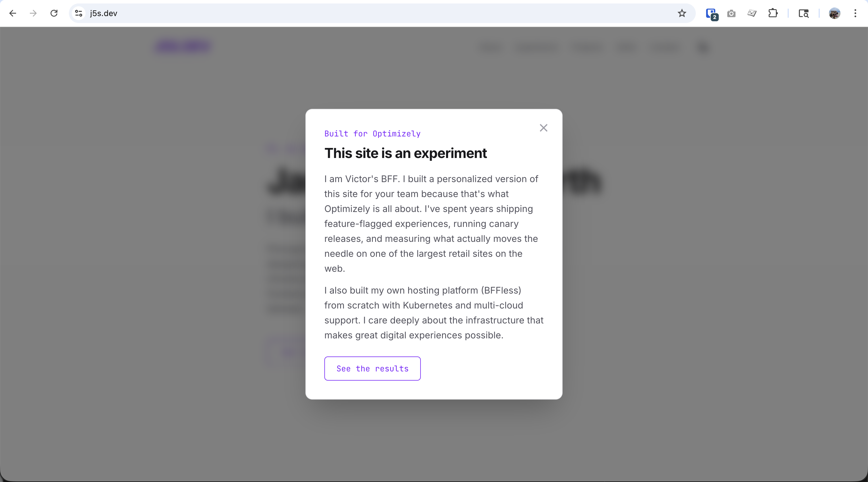Reload the j5s.dev page

tap(54, 13)
